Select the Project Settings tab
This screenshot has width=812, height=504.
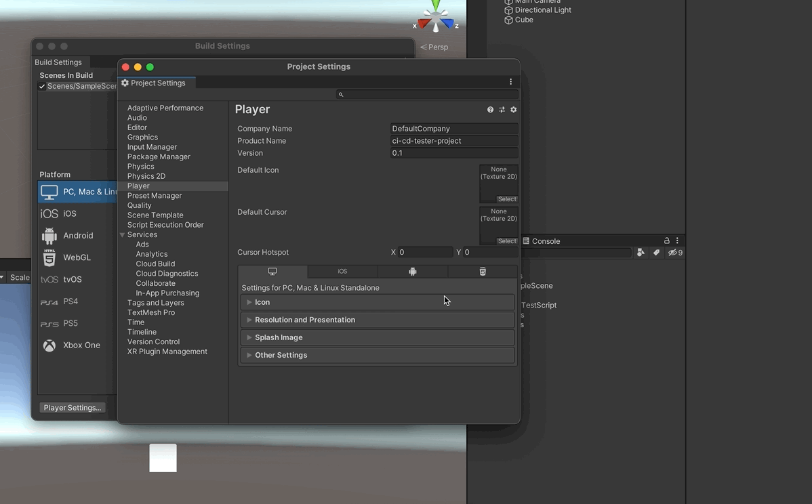click(x=157, y=83)
